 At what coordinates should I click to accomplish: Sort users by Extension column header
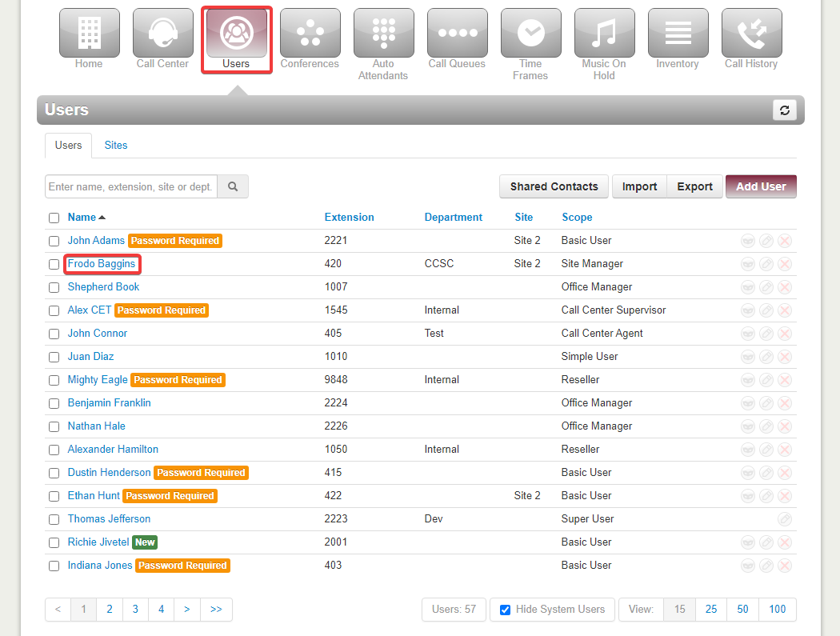349,218
